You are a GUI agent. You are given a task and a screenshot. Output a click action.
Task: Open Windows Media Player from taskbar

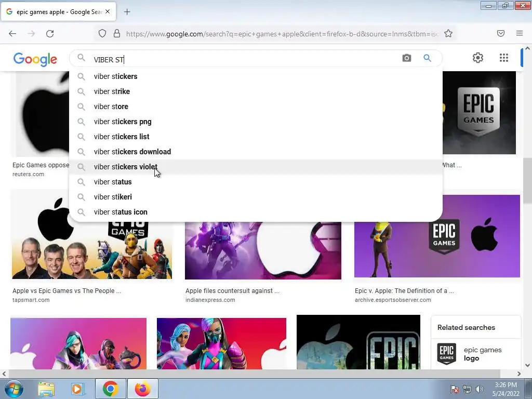(x=78, y=389)
